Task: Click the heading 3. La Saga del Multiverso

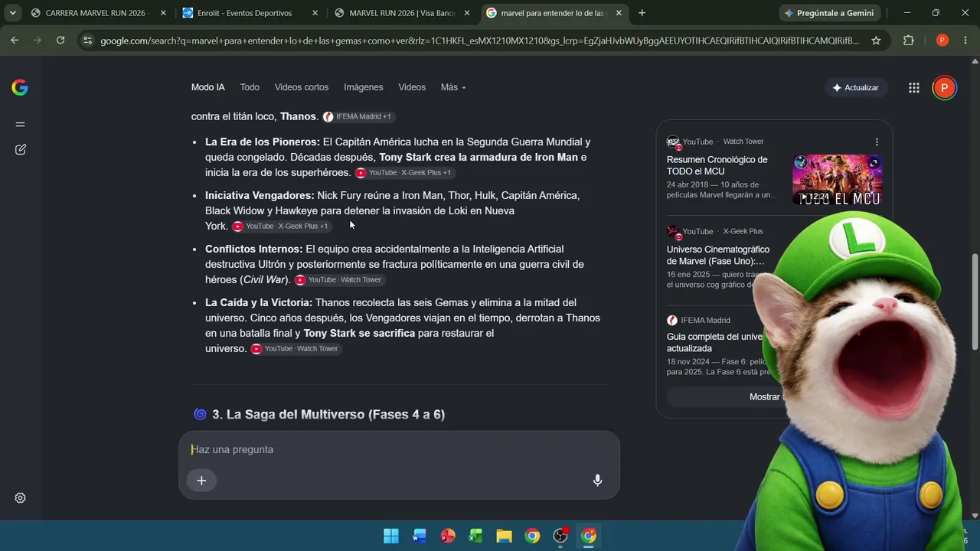Action: point(328,414)
